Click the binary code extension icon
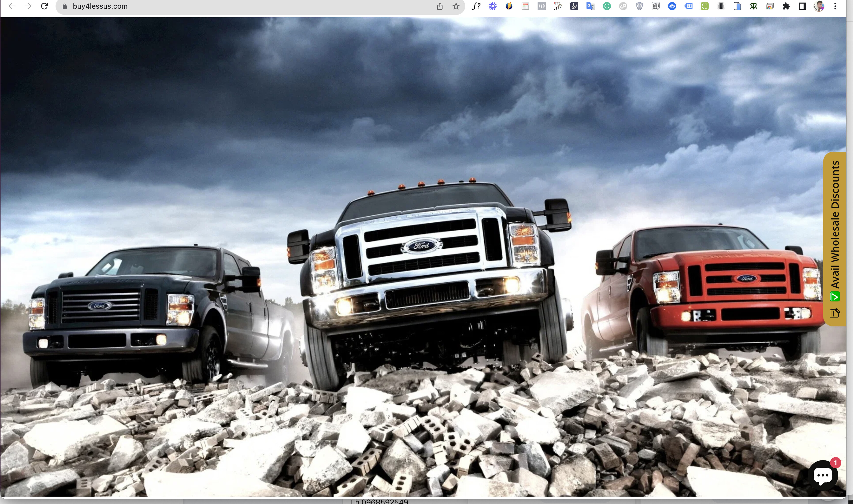The height and width of the screenshot is (504, 853). pyautogui.click(x=656, y=6)
